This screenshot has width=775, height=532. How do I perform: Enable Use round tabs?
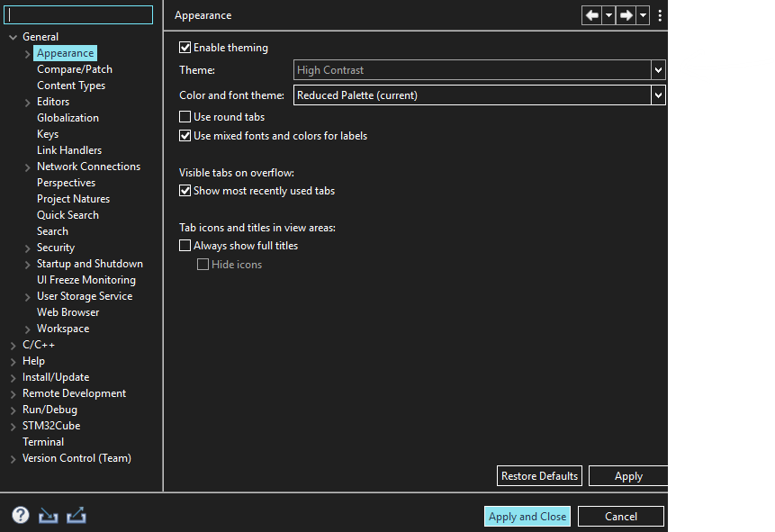pos(185,116)
